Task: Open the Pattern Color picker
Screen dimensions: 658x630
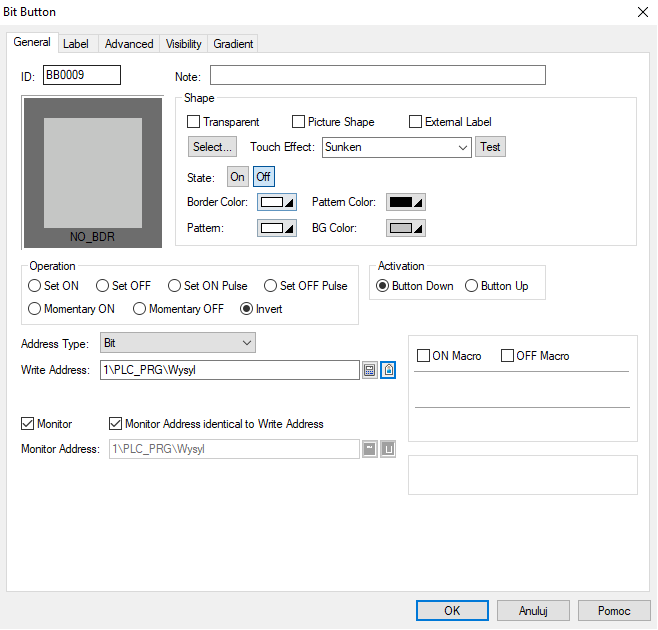Action: coord(406,202)
